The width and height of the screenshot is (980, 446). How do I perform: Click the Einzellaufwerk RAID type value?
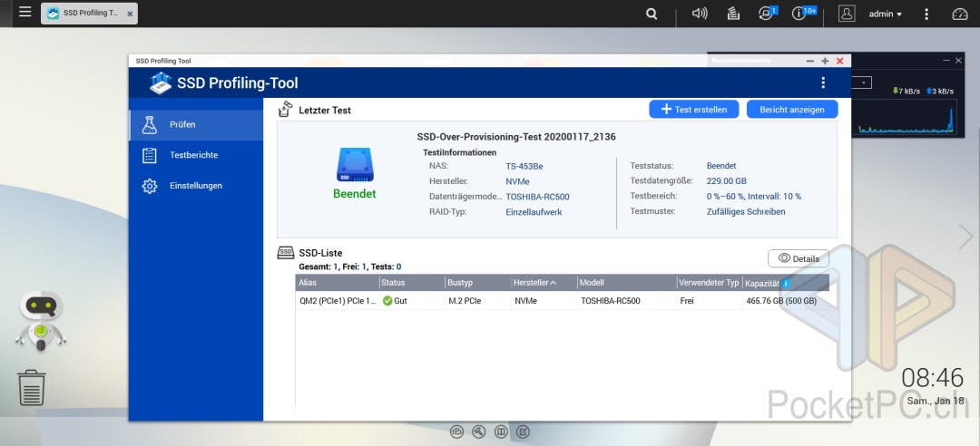[534, 212]
